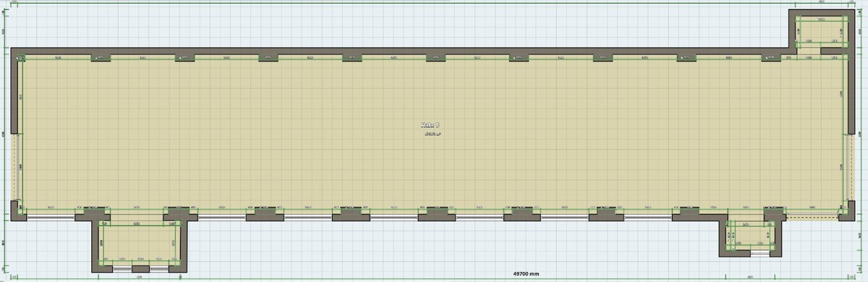The height and width of the screenshot is (282, 868).
Task: Select the area value under Hala C
Action: (x=433, y=134)
